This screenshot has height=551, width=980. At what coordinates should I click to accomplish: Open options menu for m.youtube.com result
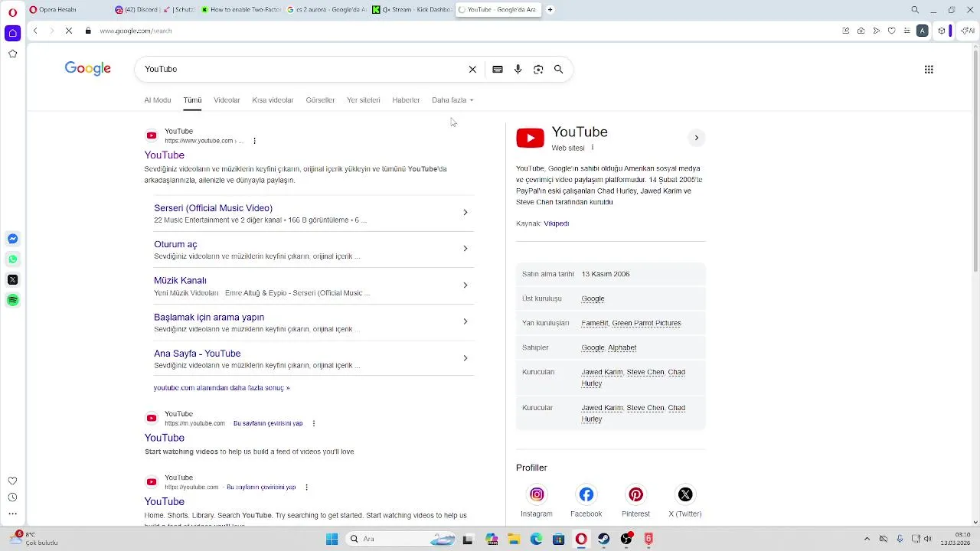(313, 423)
